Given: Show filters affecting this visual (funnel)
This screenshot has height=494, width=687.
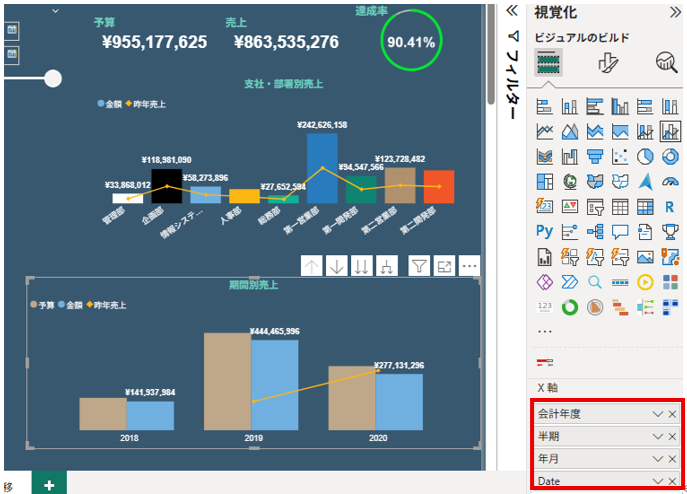Looking at the screenshot, I should (419, 266).
